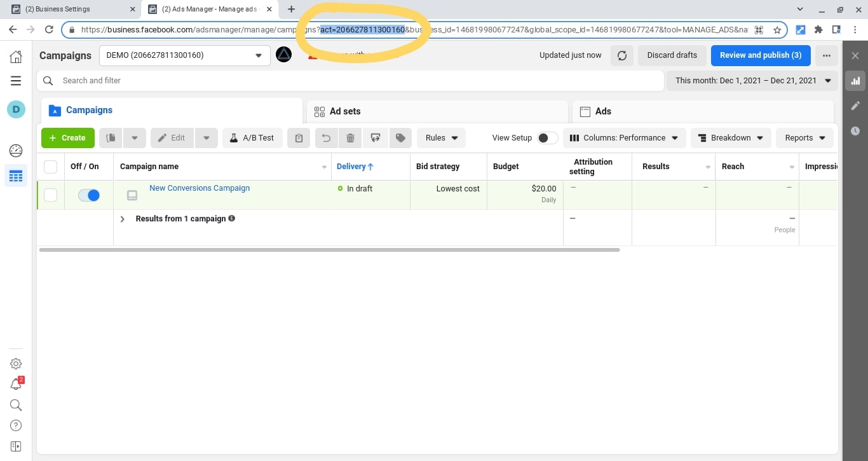Open browser extensions puzzle icon
Screen dimensions: 868x461
[x=818, y=30]
